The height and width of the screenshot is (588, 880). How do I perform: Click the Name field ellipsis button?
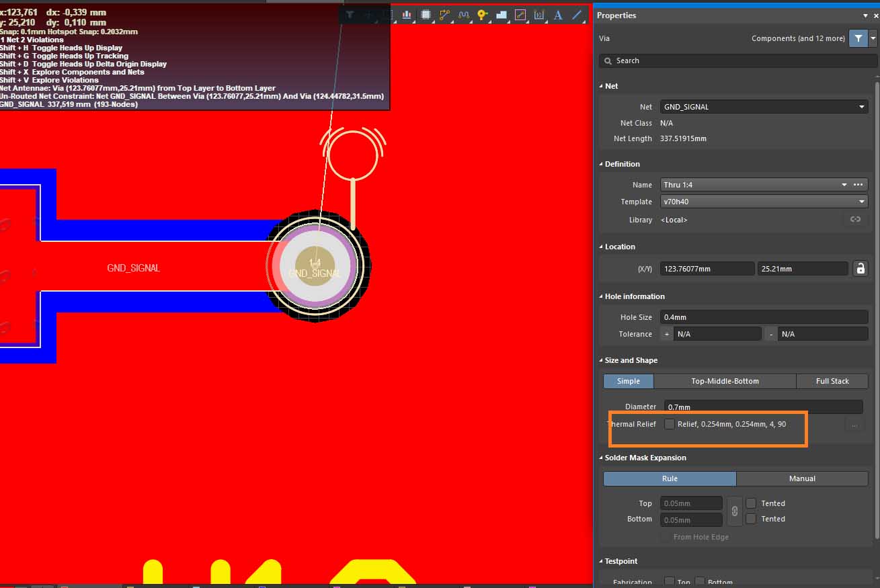coord(858,185)
